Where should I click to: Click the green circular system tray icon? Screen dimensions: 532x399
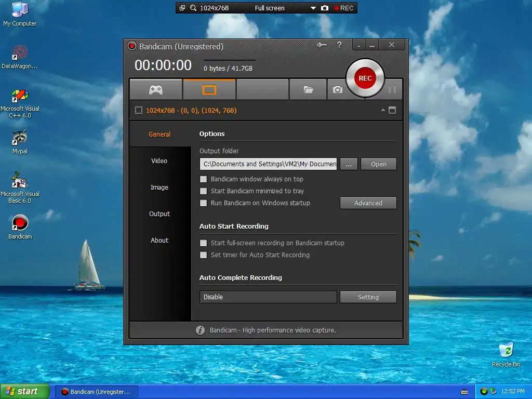coord(484,392)
